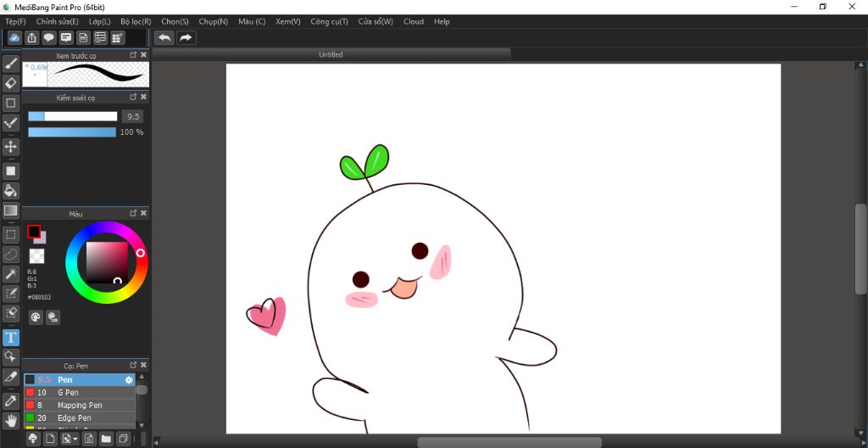Open the Chọn(S) menu
Image resolution: width=868 pixels, height=448 pixels.
click(175, 21)
